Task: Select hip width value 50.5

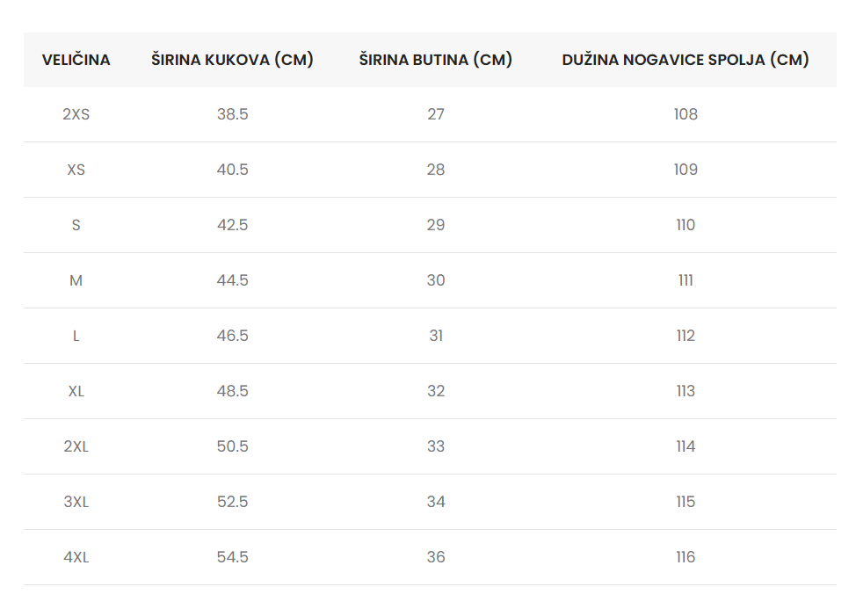Action: pyautogui.click(x=233, y=446)
